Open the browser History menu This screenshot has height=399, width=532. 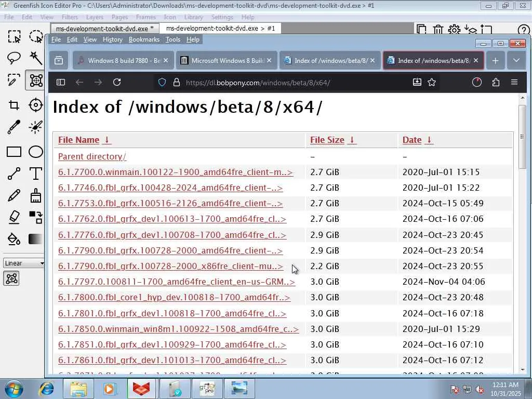112,39
